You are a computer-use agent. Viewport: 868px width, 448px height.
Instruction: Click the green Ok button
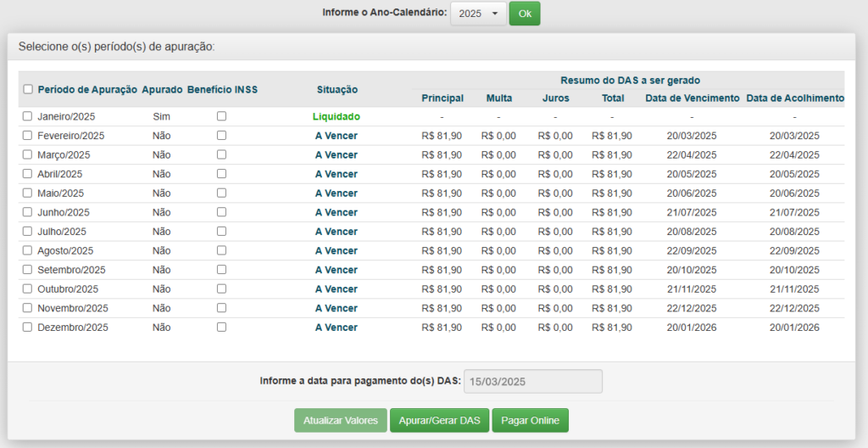[x=525, y=14]
